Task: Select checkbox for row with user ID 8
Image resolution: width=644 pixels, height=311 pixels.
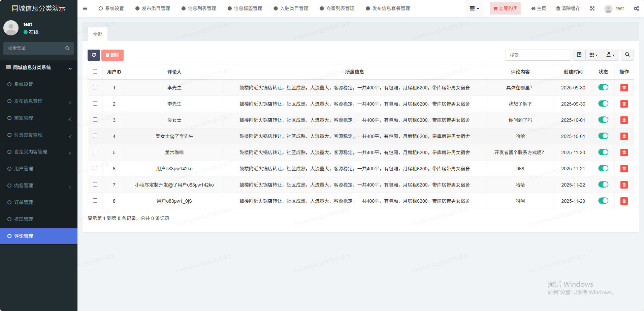Action: 95,201
